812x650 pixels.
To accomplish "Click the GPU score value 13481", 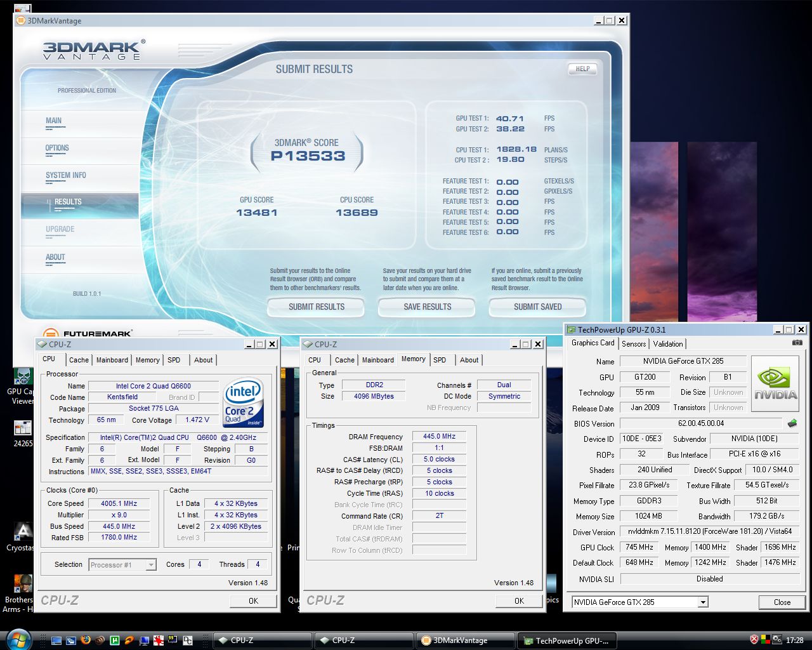I will pos(256,213).
